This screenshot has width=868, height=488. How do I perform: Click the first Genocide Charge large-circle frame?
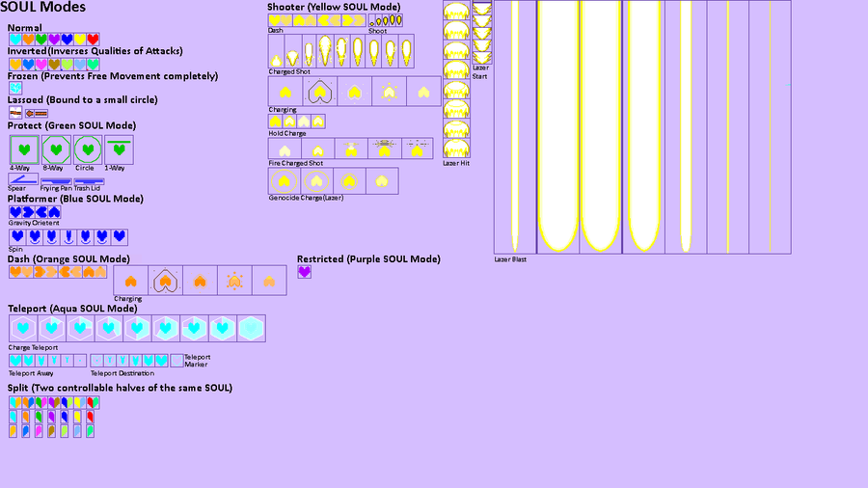[284, 181]
